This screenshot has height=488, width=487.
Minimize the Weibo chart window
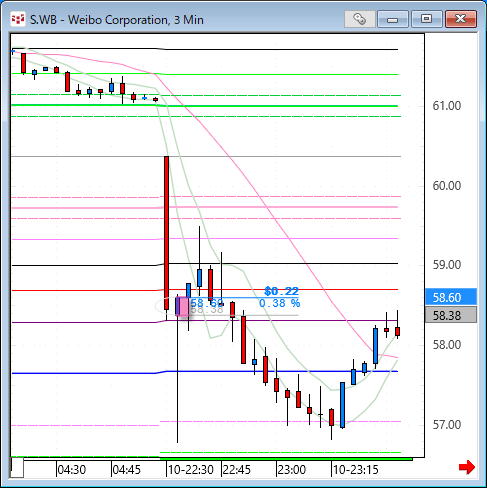point(393,19)
